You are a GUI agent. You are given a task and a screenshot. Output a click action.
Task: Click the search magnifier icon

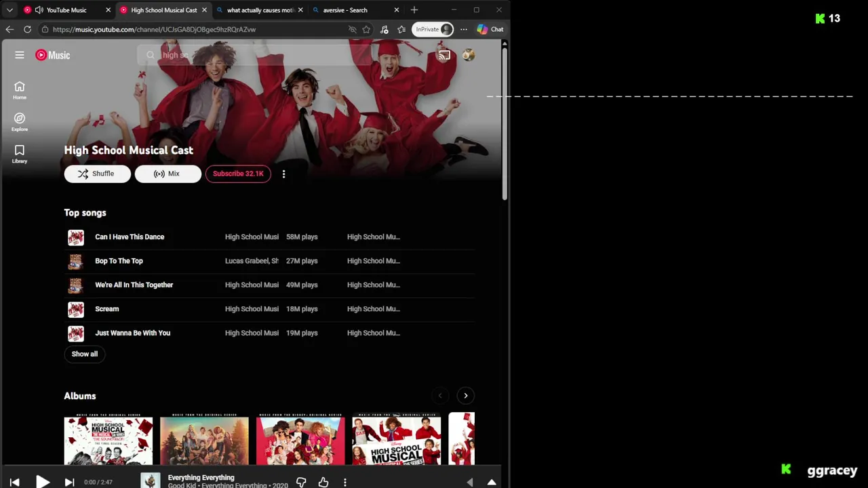151,55
